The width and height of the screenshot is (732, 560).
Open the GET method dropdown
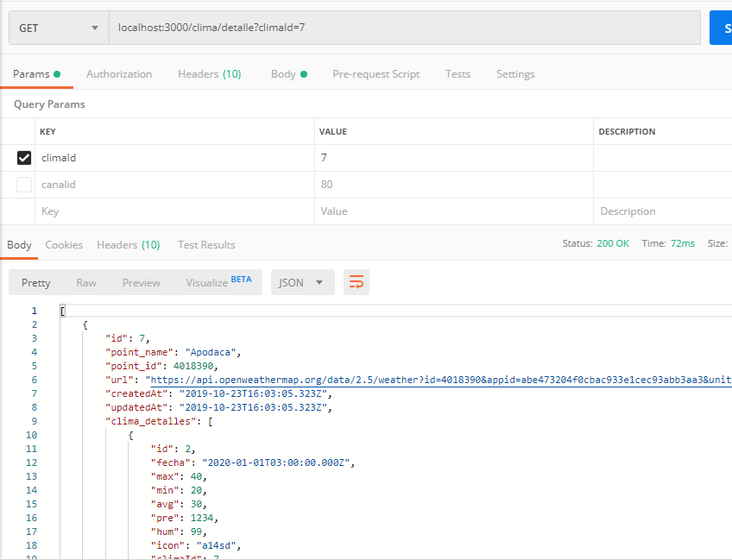tap(59, 28)
